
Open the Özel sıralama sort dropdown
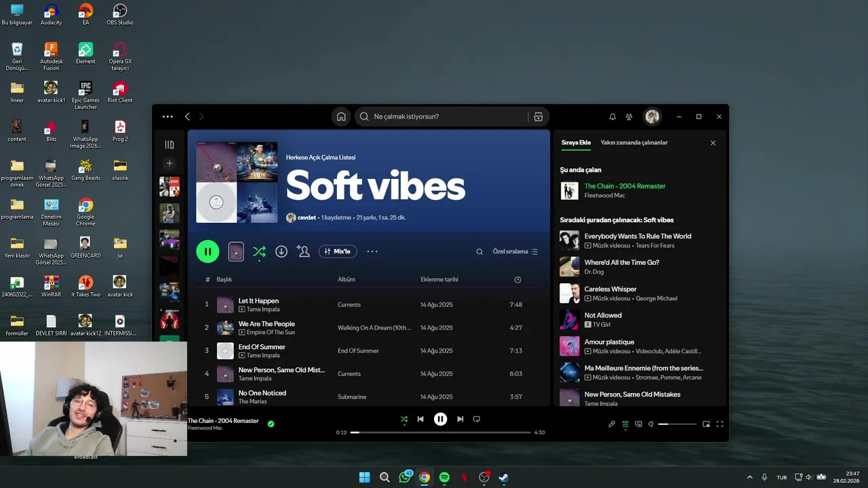point(515,251)
